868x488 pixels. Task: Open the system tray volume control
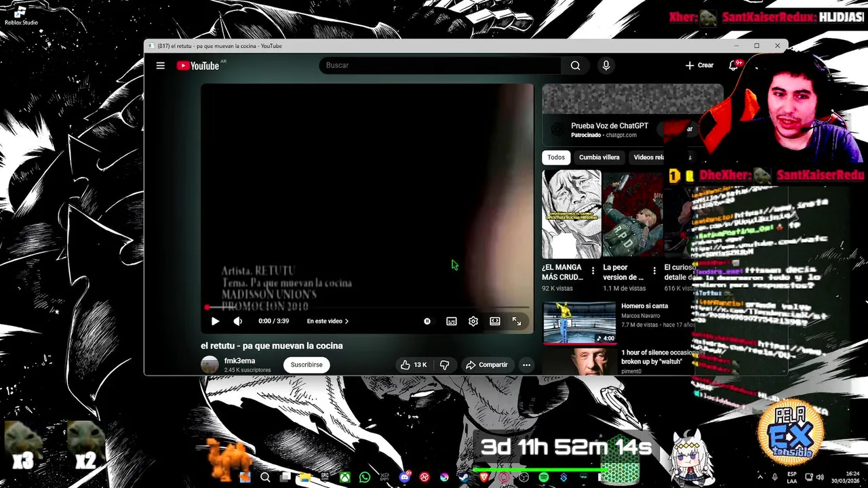[x=821, y=477]
